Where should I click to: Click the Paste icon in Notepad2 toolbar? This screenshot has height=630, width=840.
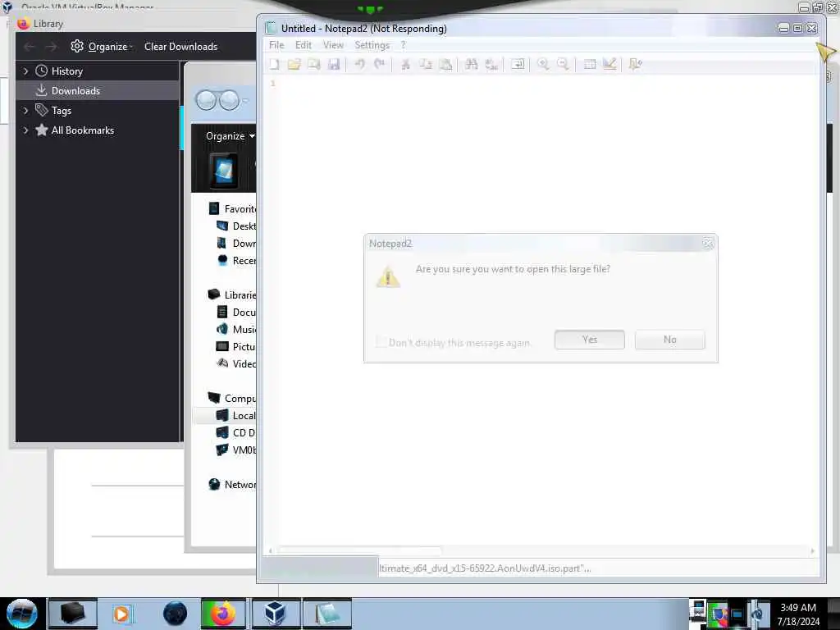(x=445, y=64)
